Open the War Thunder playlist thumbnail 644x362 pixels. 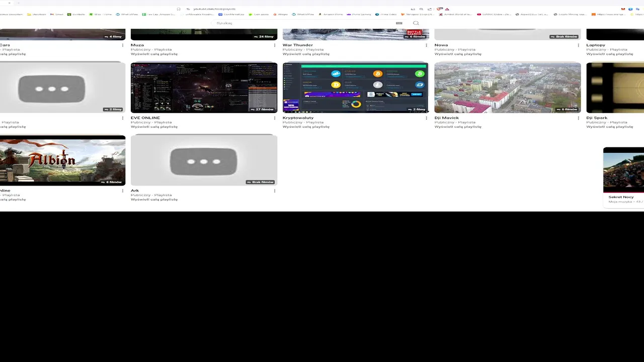(x=356, y=35)
